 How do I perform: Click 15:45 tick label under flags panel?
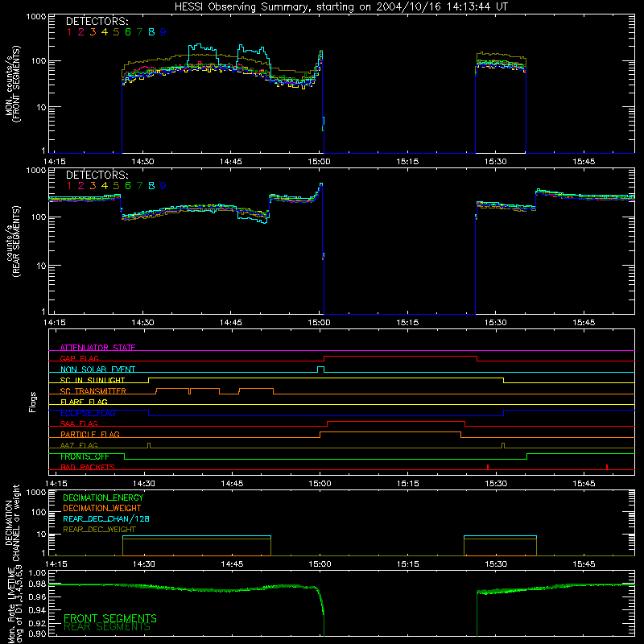click(584, 484)
